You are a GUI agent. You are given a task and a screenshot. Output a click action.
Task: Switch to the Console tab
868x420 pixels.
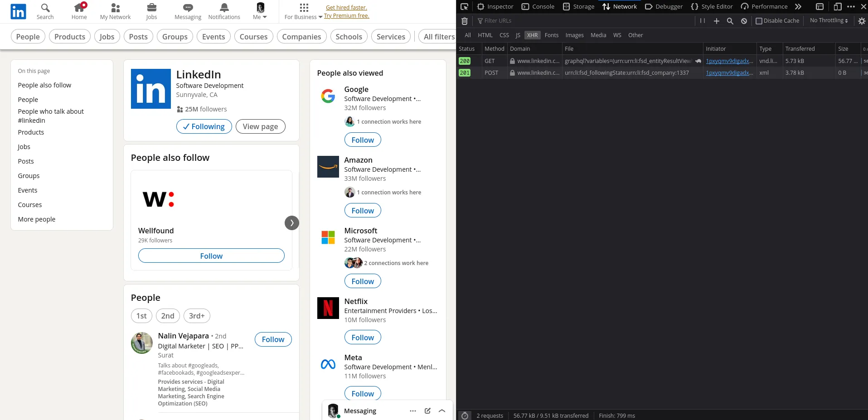538,6
